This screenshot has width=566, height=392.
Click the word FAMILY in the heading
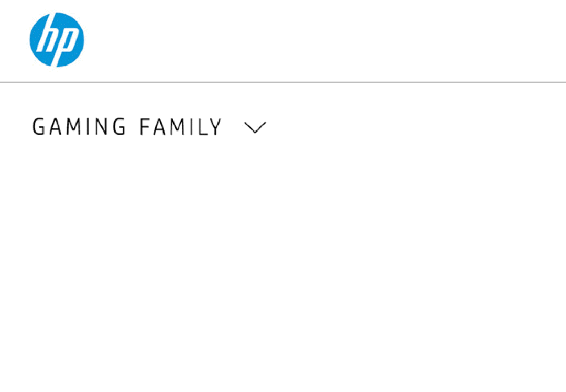[181, 127]
